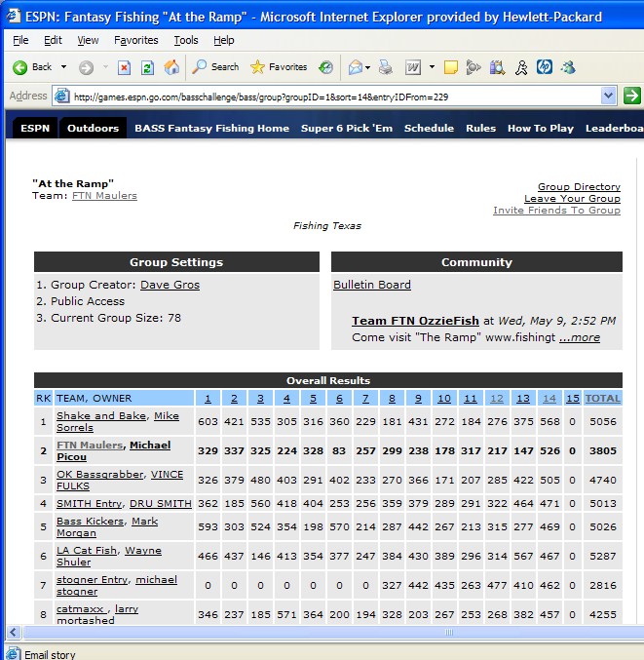Click the Messenger figure icon
Viewport: 644px width, 660px height.
521,67
